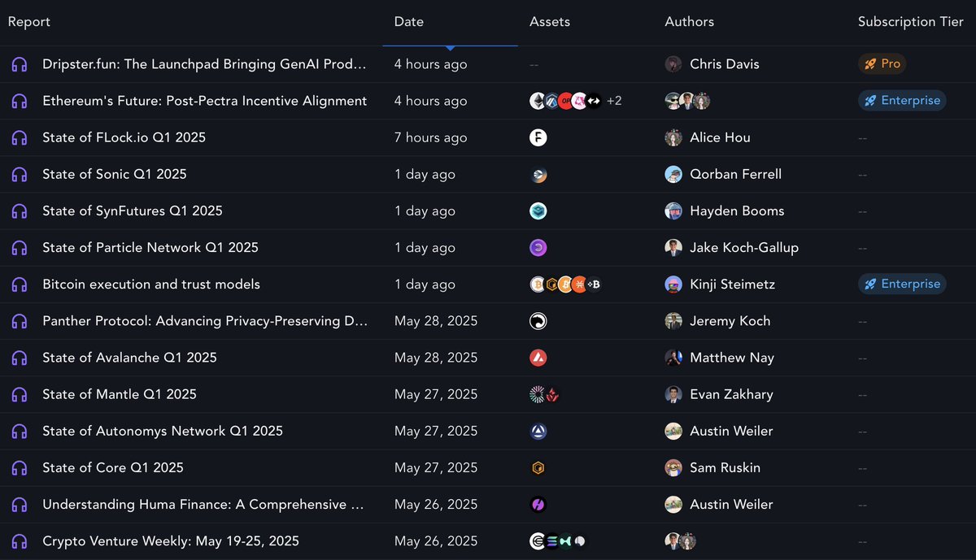Viewport: 976px width, 560px height.
Task: Click the Sonic asset icon
Action: (x=538, y=174)
